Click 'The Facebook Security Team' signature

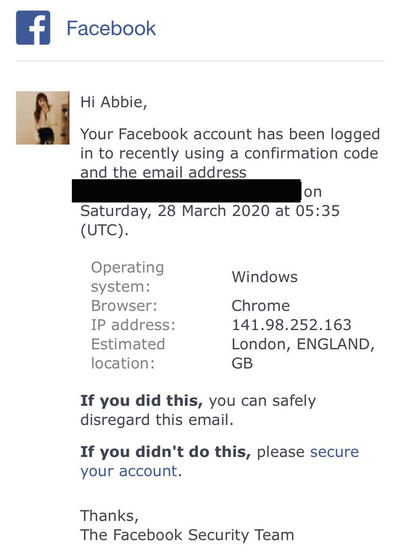tap(187, 535)
